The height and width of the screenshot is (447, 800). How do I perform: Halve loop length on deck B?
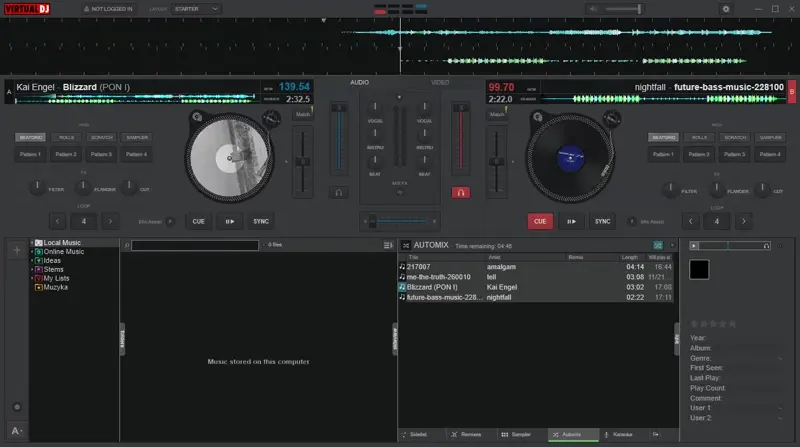pyautogui.click(x=690, y=221)
